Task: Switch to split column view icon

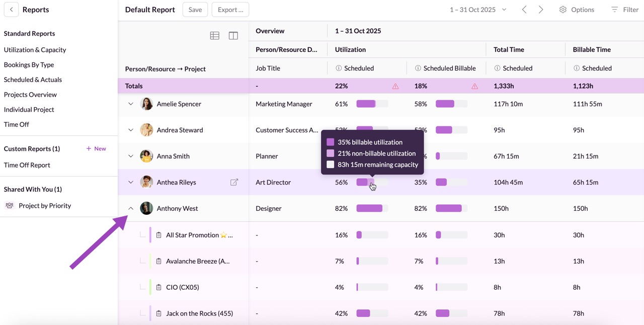Action: tap(233, 36)
